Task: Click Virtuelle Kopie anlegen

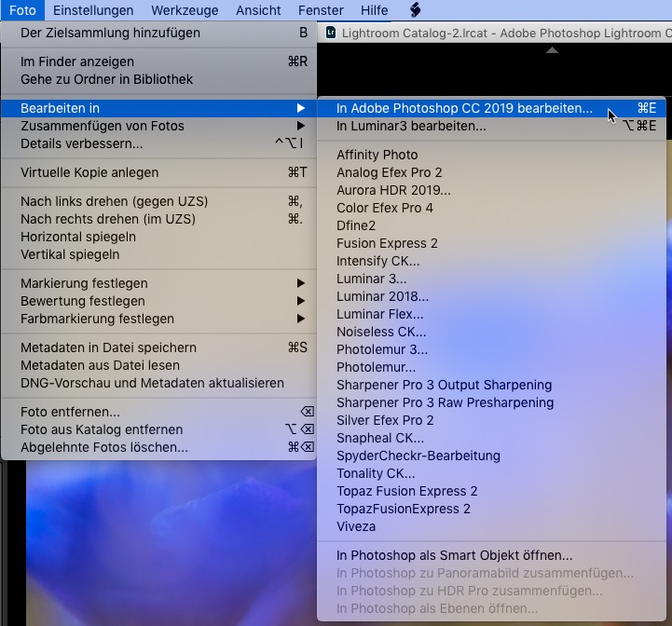Action: click(x=89, y=172)
